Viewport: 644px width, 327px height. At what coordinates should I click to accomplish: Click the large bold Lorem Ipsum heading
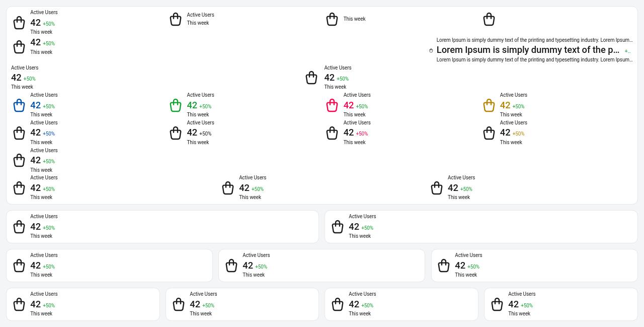[528, 50]
